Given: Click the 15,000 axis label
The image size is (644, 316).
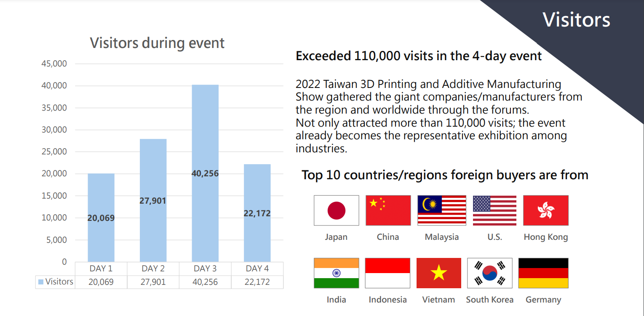Looking at the screenshot, I should [54, 196].
